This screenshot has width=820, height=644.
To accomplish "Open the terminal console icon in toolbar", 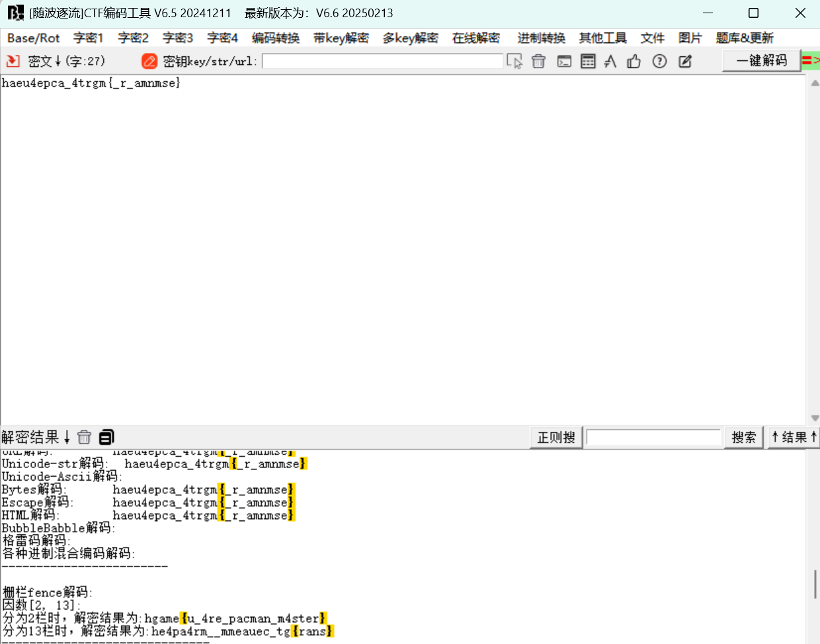I will pyautogui.click(x=564, y=61).
